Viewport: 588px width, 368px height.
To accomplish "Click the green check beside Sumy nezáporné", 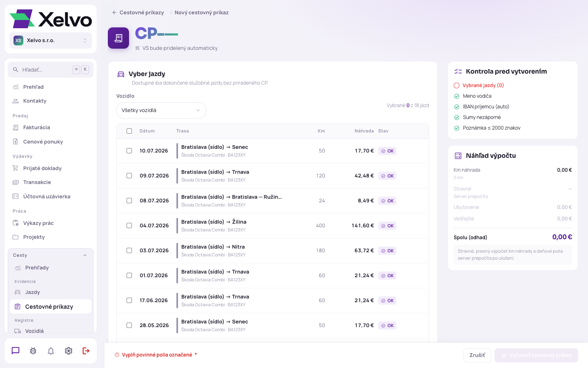I will point(457,117).
